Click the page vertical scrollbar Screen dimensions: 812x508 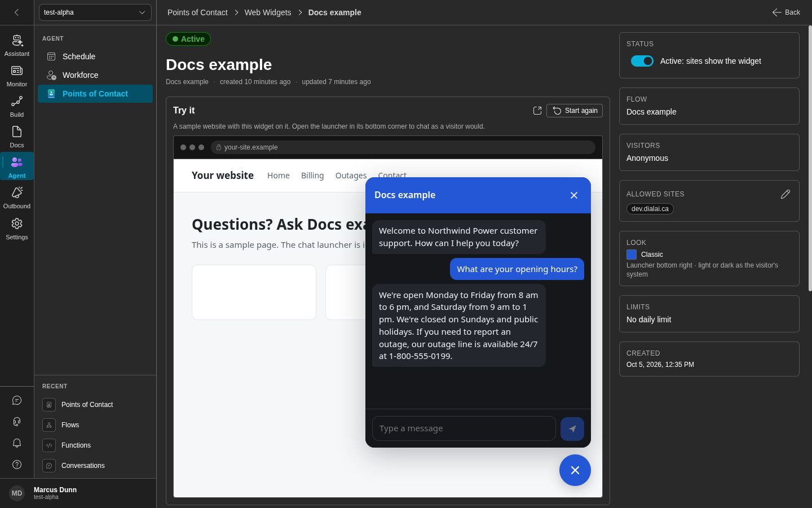[810, 158]
